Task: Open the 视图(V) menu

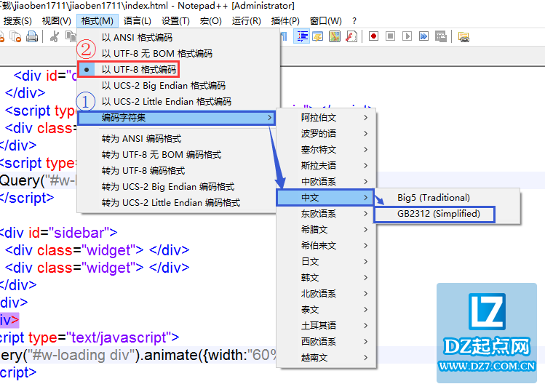Action: coord(57,21)
